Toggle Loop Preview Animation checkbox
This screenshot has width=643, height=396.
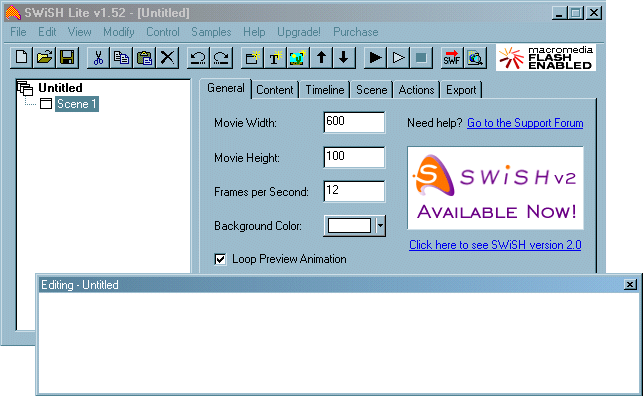(x=220, y=259)
